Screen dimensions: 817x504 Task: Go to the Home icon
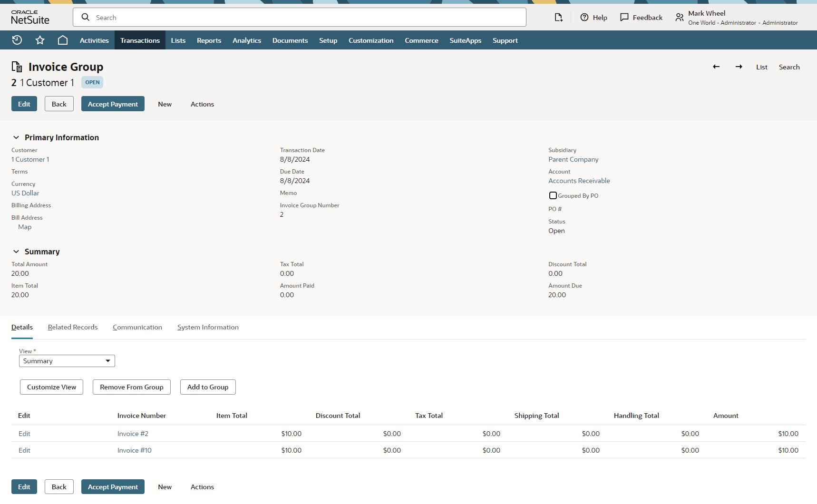(x=63, y=40)
